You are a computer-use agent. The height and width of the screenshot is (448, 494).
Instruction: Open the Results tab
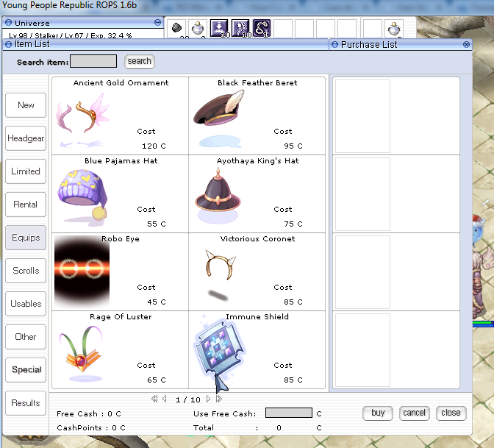[26, 403]
